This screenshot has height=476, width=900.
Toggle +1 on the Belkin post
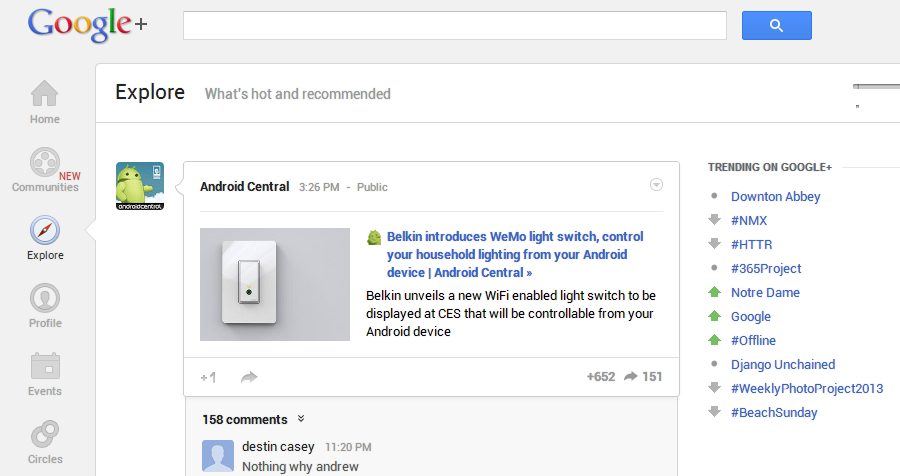208,377
